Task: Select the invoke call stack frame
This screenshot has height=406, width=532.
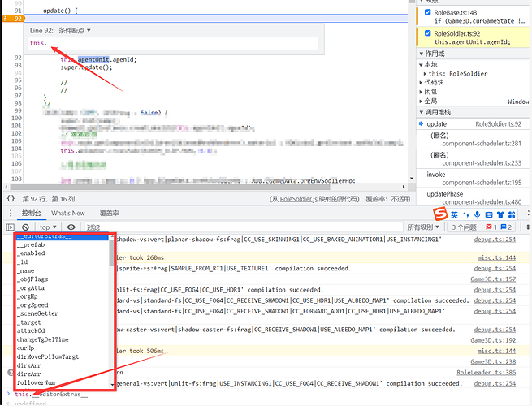Action: click(x=472, y=179)
